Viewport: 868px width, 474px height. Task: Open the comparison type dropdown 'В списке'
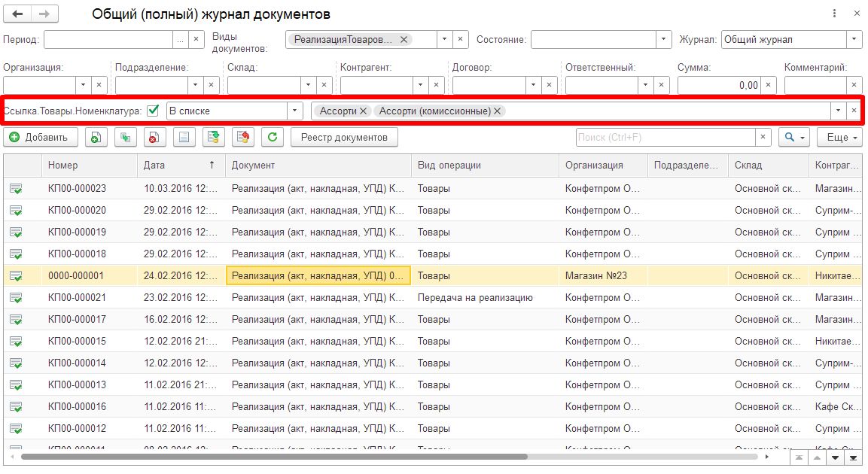294,111
